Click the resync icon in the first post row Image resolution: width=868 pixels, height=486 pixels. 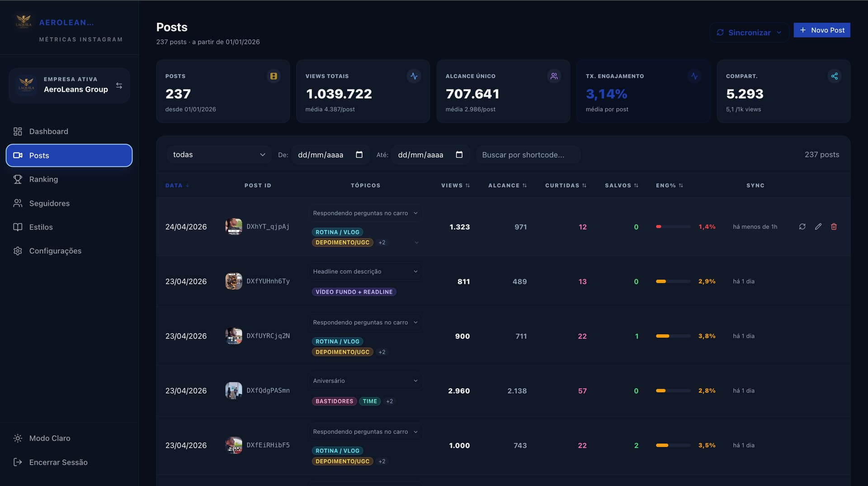(802, 227)
